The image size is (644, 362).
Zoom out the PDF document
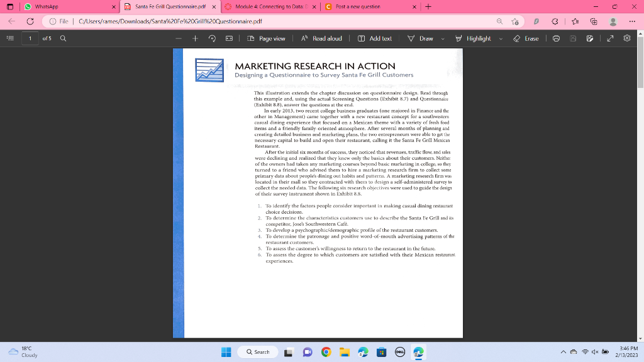(x=178, y=38)
